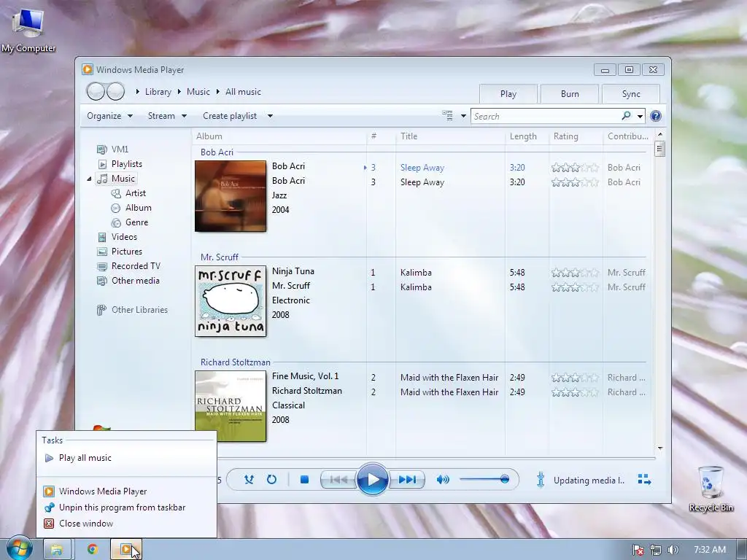The width and height of the screenshot is (747, 560).
Task: Open the Help question mark icon
Action: point(656,116)
